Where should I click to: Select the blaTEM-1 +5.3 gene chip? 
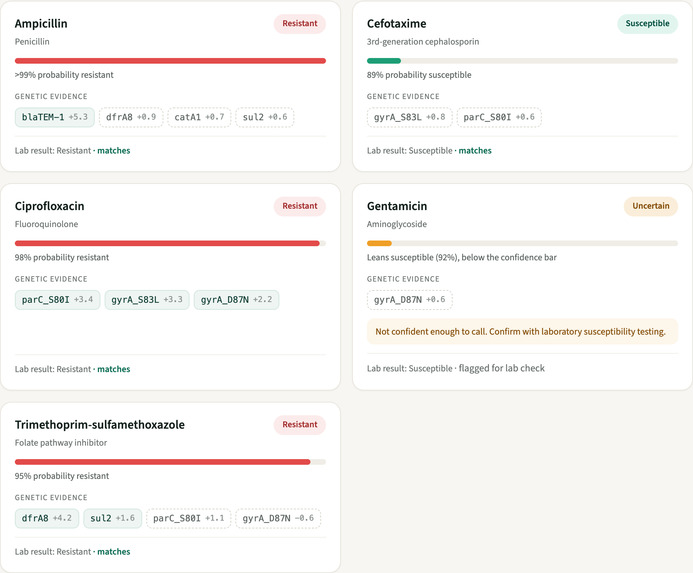point(55,117)
